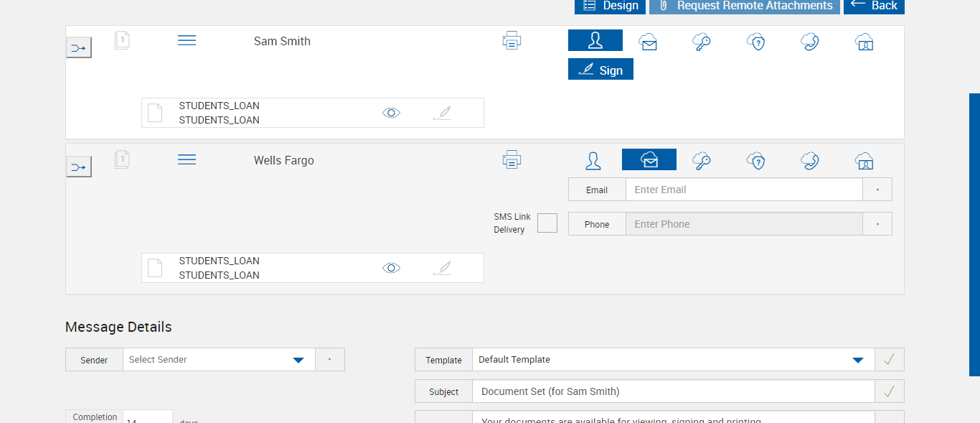Click the Enter Email input field
Viewport: 980px width, 423px height.
pyautogui.click(x=743, y=190)
